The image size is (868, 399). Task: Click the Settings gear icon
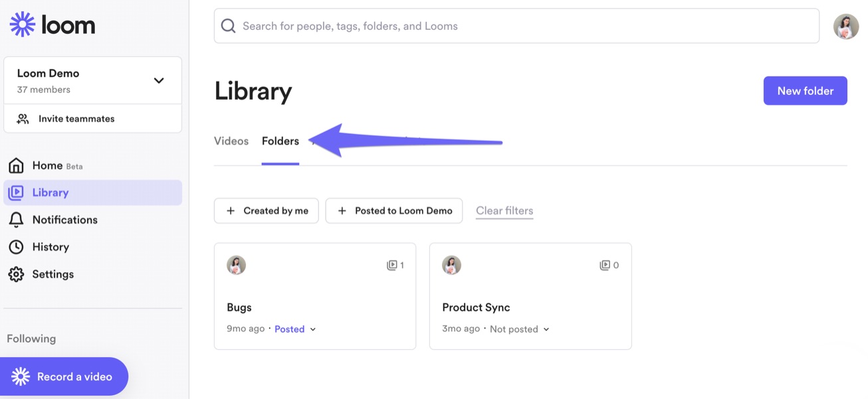pyautogui.click(x=16, y=274)
